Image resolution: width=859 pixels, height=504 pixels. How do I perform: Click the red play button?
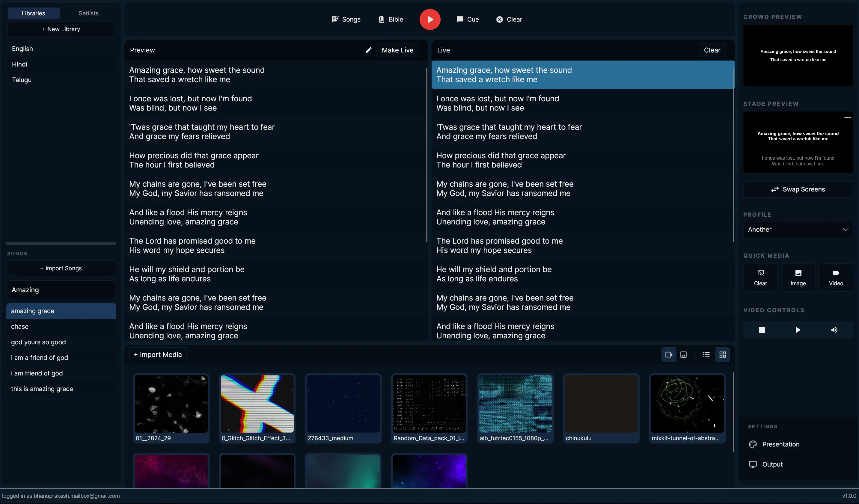[x=429, y=19]
